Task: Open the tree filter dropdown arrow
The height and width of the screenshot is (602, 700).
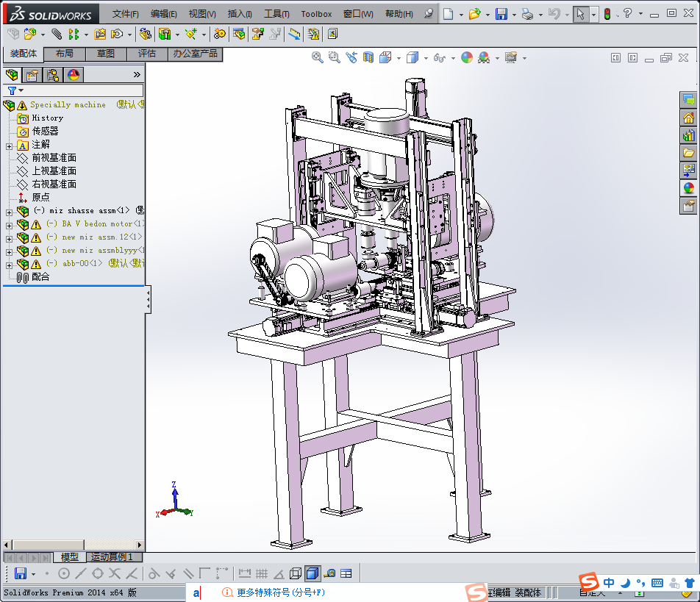Action: tap(21, 90)
